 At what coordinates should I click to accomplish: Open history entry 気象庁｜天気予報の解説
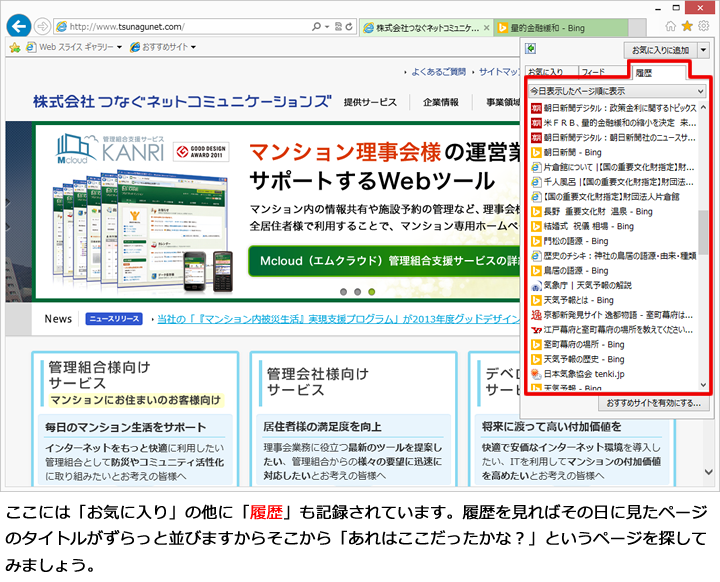(x=581, y=286)
